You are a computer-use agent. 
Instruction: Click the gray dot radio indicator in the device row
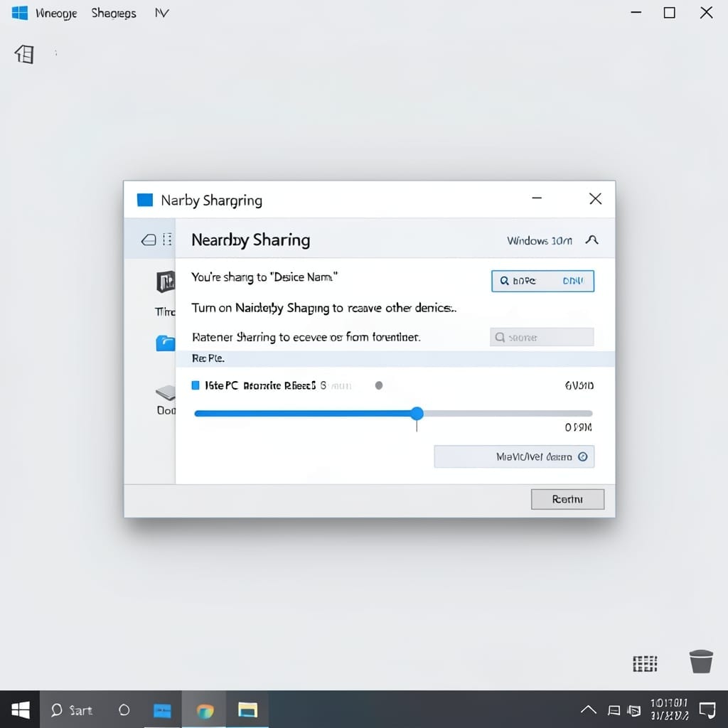[x=379, y=385]
